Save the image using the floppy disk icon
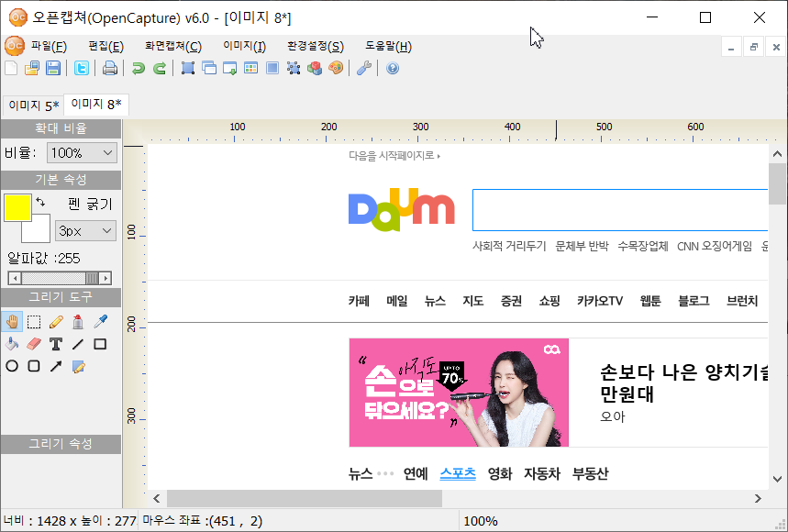This screenshot has width=788, height=532. click(x=53, y=68)
